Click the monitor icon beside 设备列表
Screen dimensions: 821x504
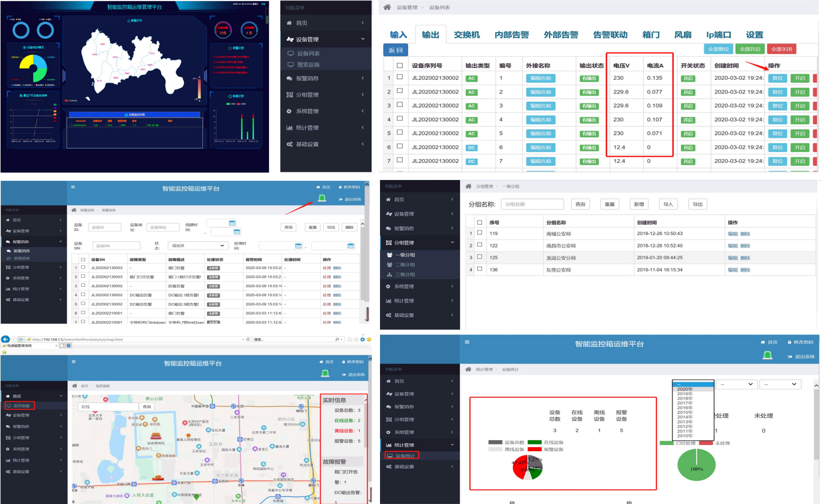(x=291, y=53)
